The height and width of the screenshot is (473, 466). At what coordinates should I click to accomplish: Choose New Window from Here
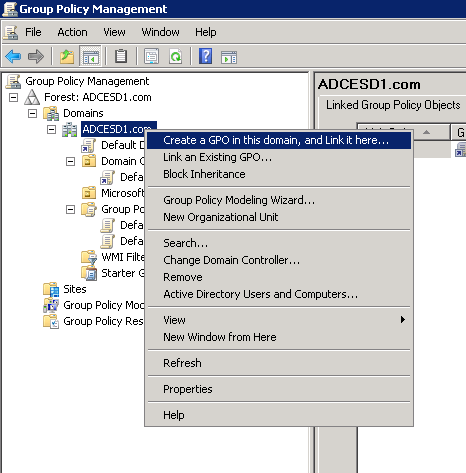(x=279, y=337)
